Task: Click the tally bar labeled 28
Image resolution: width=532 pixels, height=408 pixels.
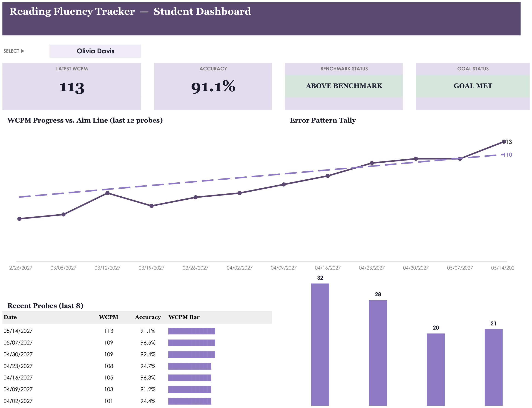Action: (378, 353)
